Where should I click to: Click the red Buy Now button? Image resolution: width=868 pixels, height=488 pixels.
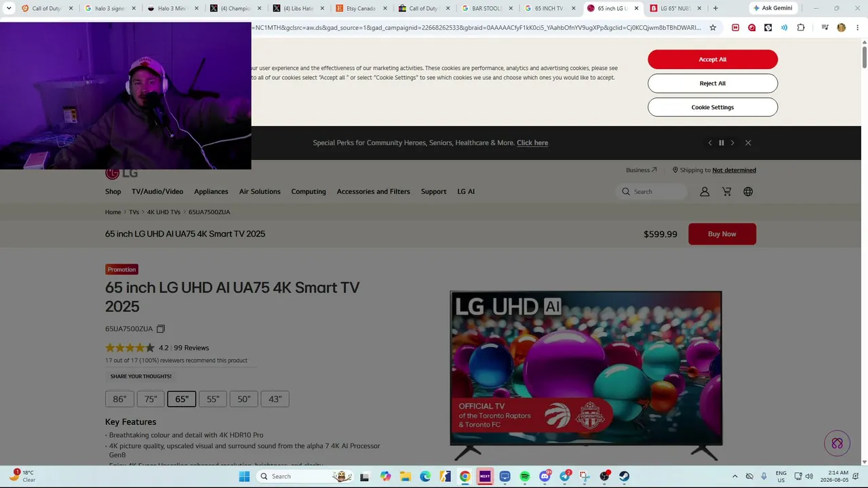722,234
